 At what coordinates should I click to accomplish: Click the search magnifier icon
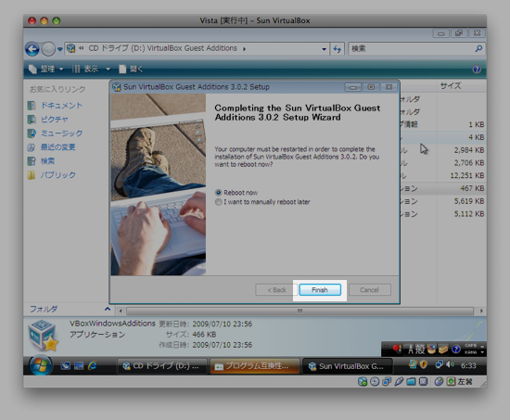[478, 49]
